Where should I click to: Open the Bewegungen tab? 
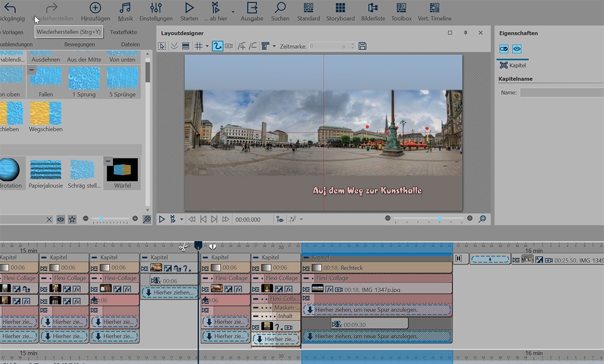click(79, 45)
